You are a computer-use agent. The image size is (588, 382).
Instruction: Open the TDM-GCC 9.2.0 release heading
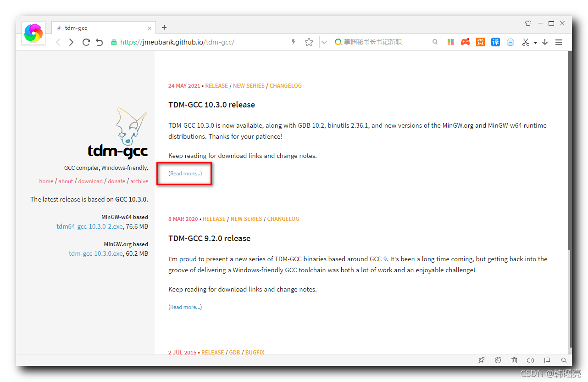pyautogui.click(x=209, y=238)
